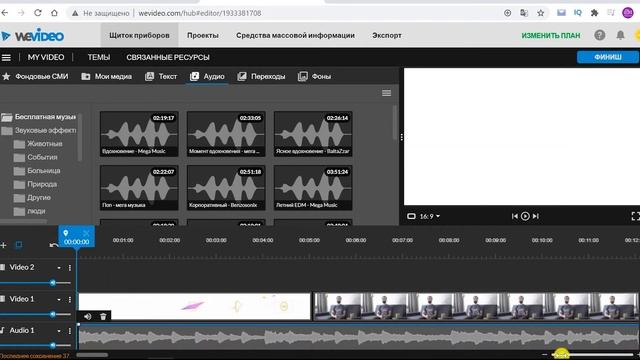The width and height of the screenshot is (640, 360).
Task: Expand the Video 2 track dropdown arrow
Action: click(x=59, y=268)
